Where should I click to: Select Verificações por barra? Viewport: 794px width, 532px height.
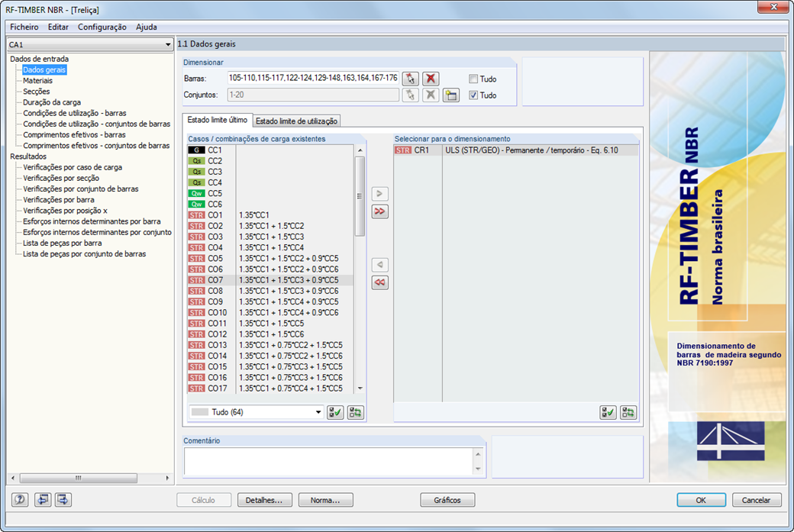(58, 199)
